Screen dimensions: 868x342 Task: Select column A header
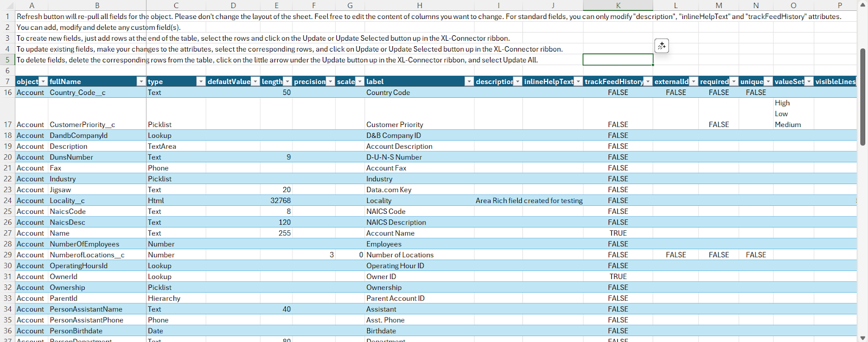(x=31, y=5)
